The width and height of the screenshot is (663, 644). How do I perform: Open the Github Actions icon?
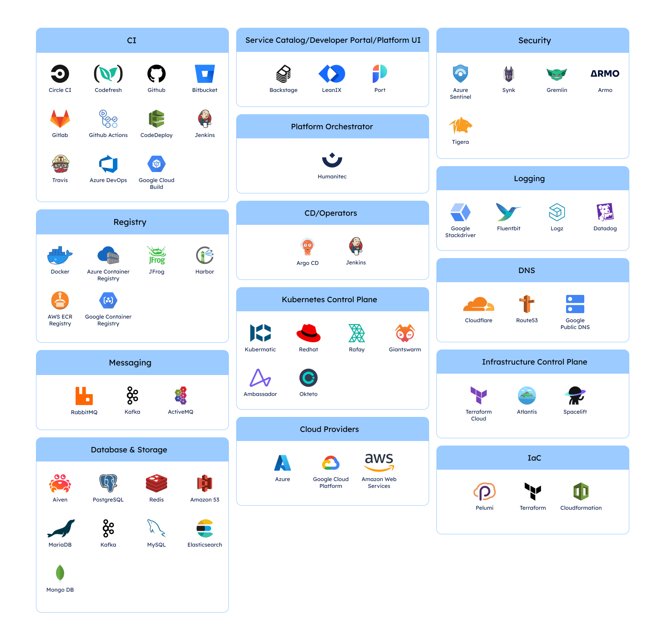coord(108,119)
